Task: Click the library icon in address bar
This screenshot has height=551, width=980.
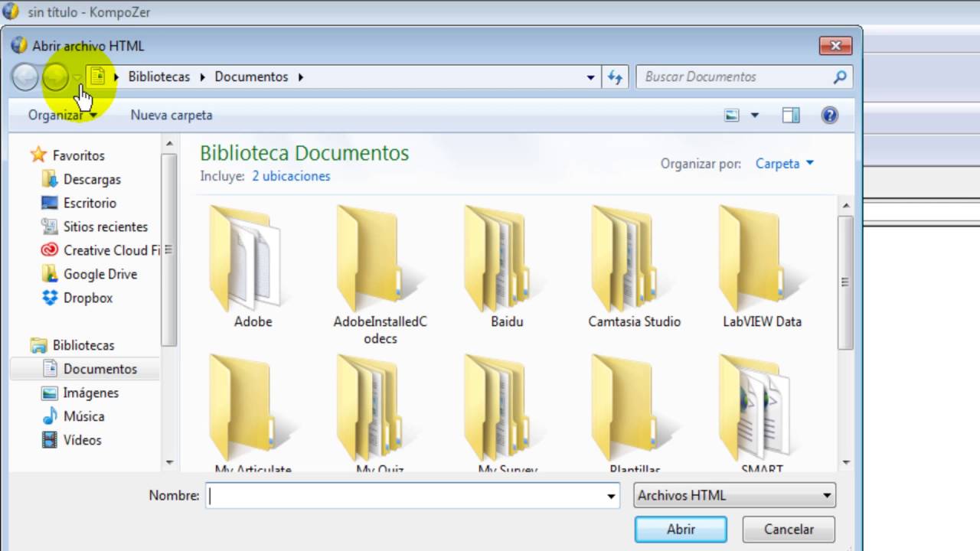Action: coord(97,77)
